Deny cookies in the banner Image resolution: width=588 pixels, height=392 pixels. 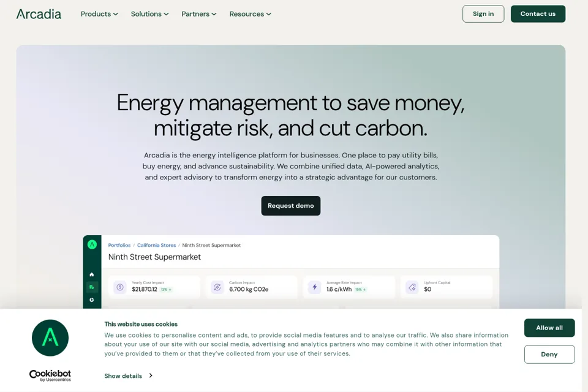(549, 354)
